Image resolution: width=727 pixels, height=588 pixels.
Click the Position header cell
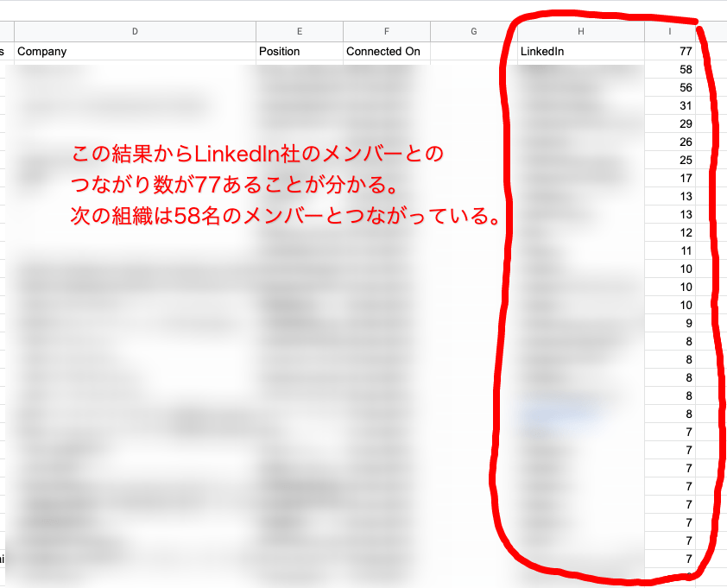pos(300,52)
